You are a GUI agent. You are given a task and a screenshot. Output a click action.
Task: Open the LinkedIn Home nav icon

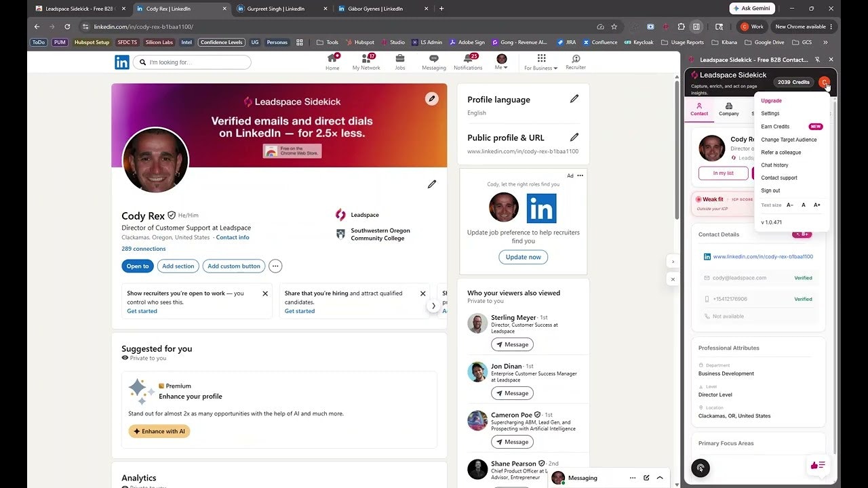[x=332, y=62]
